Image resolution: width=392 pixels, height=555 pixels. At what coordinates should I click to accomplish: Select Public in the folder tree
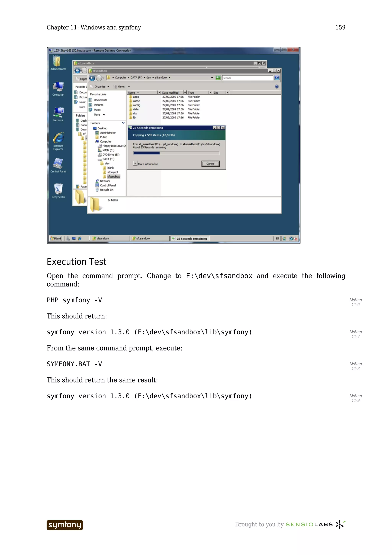point(101,137)
